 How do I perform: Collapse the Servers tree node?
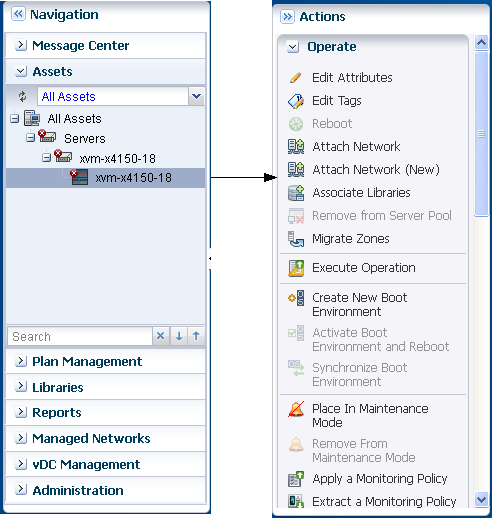30,138
